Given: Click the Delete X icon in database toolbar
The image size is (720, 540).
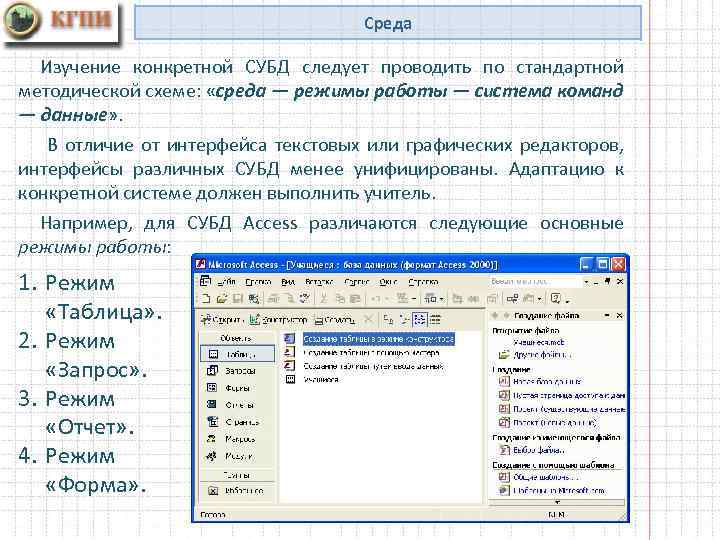Looking at the screenshot, I should (368, 319).
